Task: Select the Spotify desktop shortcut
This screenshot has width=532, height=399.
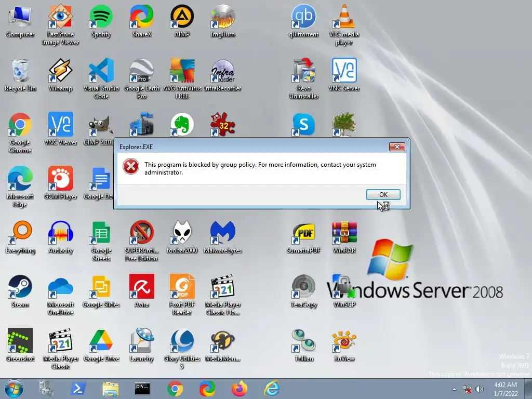Action: 101,21
